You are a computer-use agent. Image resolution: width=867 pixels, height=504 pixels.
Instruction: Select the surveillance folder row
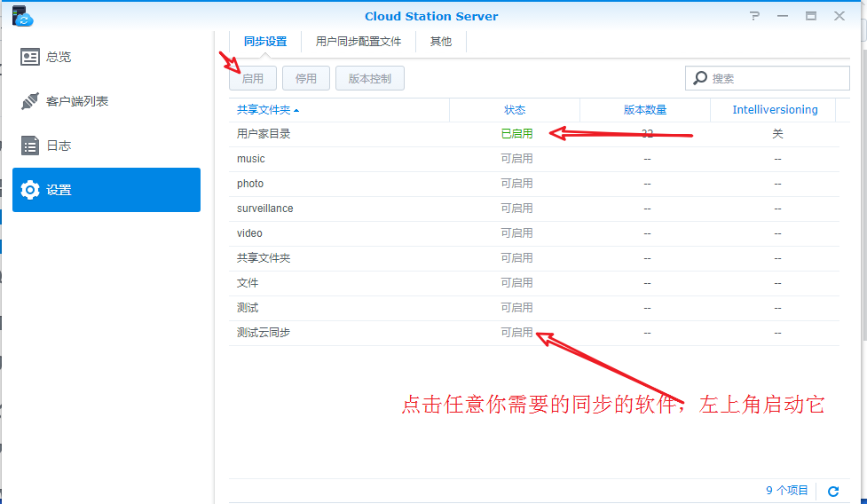click(534, 209)
